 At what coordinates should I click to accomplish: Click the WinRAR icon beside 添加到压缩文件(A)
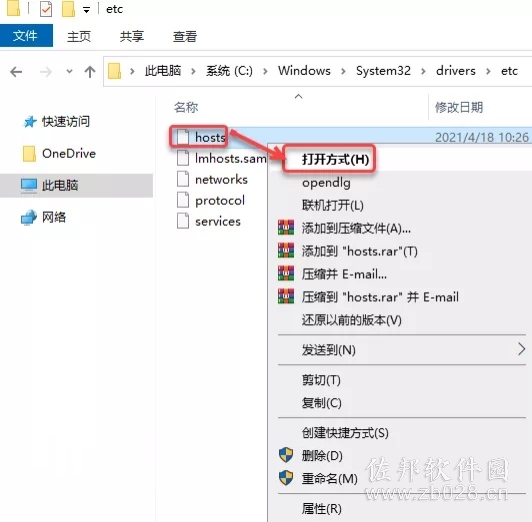point(286,228)
